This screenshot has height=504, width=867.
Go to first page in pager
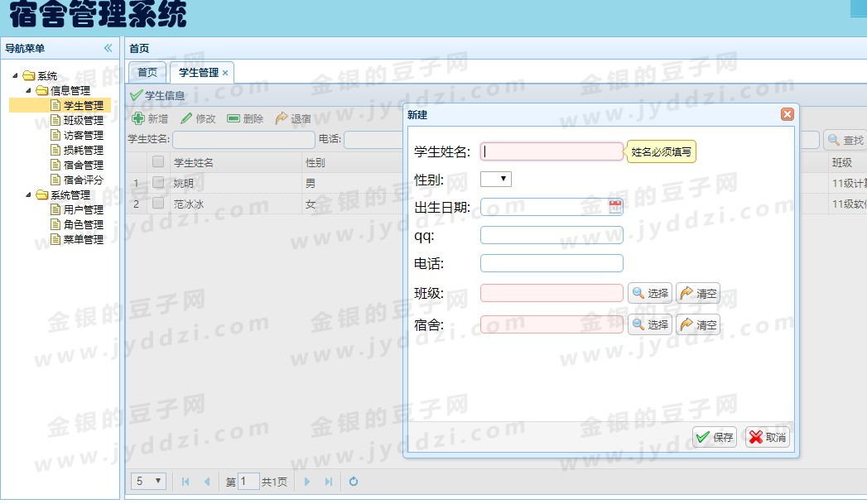185,482
